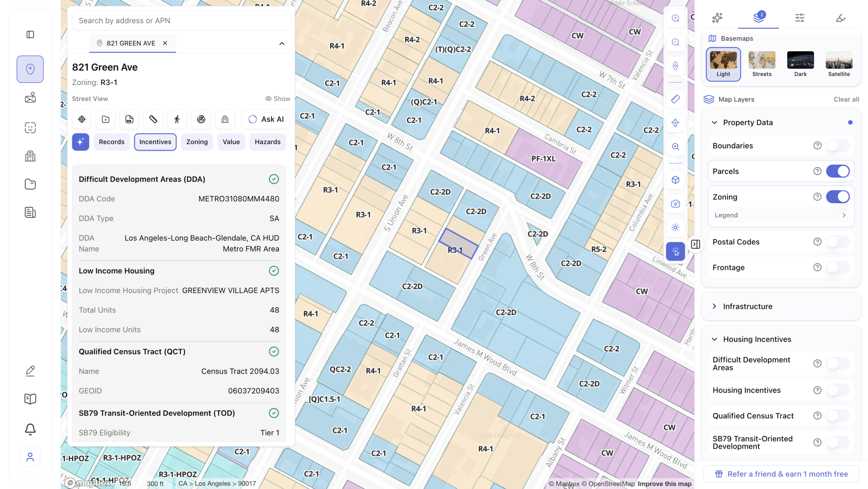Collapse the Housing Incentives section
The height and width of the screenshot is (489, 868).
tap(714, 339)
